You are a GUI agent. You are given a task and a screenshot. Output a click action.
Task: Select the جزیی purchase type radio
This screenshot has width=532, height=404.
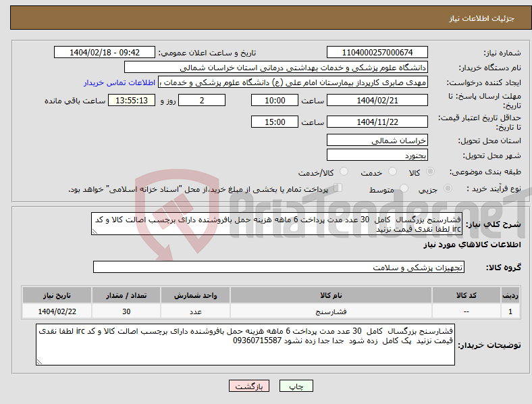[448, 188]
